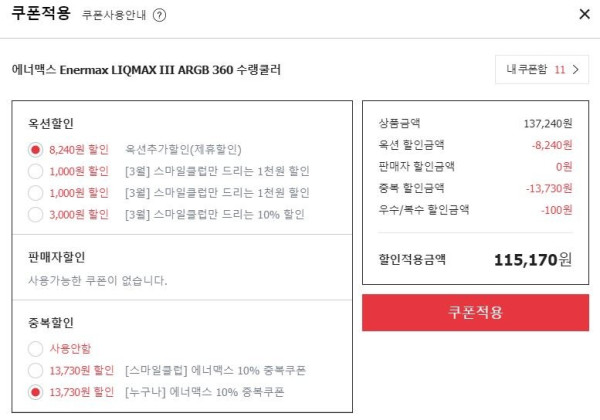
Task: Select the first 1,000원 discount radio
Action: click(x=35, y=171)
